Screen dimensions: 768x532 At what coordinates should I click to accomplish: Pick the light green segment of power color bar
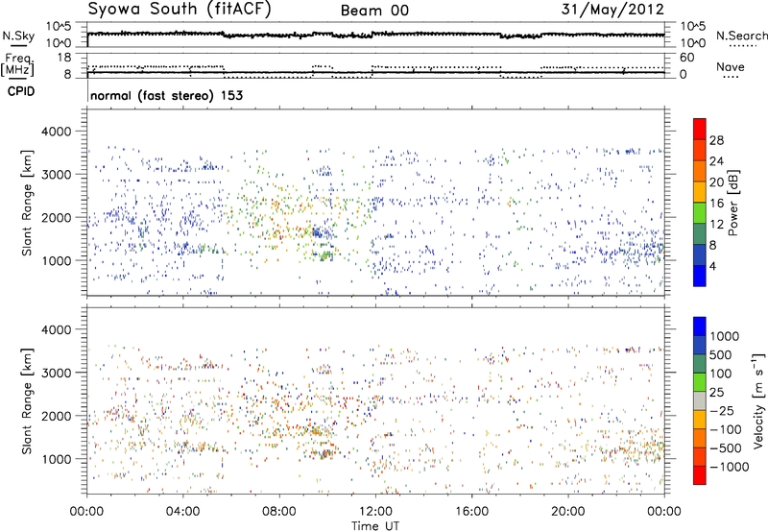pyautogui.click(x=700, y=212)
